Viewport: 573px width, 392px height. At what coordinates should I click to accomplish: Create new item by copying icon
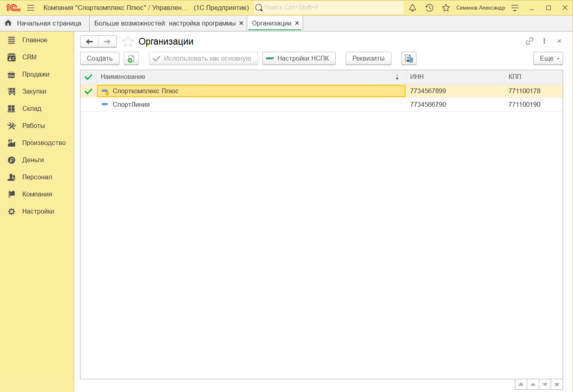point(131,59)
